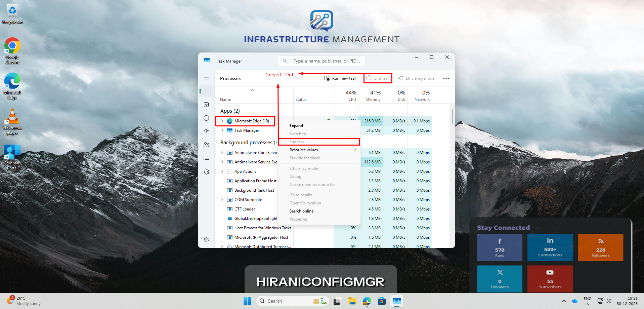
Task: Click the Type a name, publisher, or PID search box
Action: 321,61
